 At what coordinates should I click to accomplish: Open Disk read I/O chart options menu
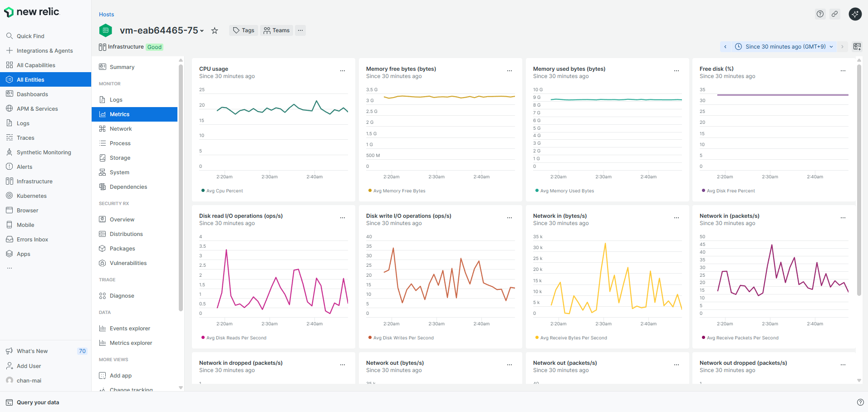(x=343, y=217)
